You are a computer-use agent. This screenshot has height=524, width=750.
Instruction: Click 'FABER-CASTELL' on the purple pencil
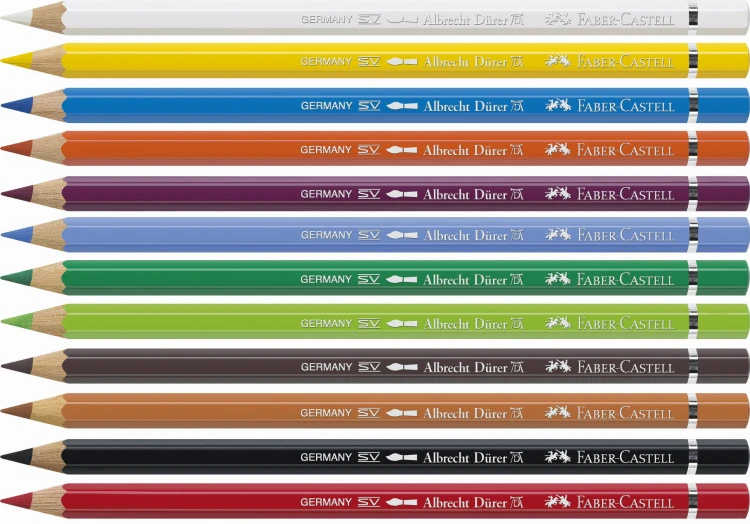click(626, 194)
